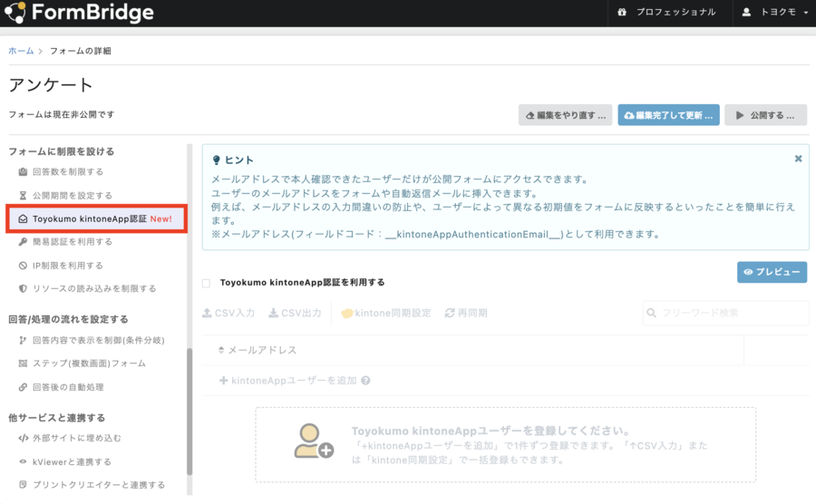Viewport: 816px width, 504px height.
Task: Click eye icon beside kViewerと連携する
Action: click(x=23, y=462)
